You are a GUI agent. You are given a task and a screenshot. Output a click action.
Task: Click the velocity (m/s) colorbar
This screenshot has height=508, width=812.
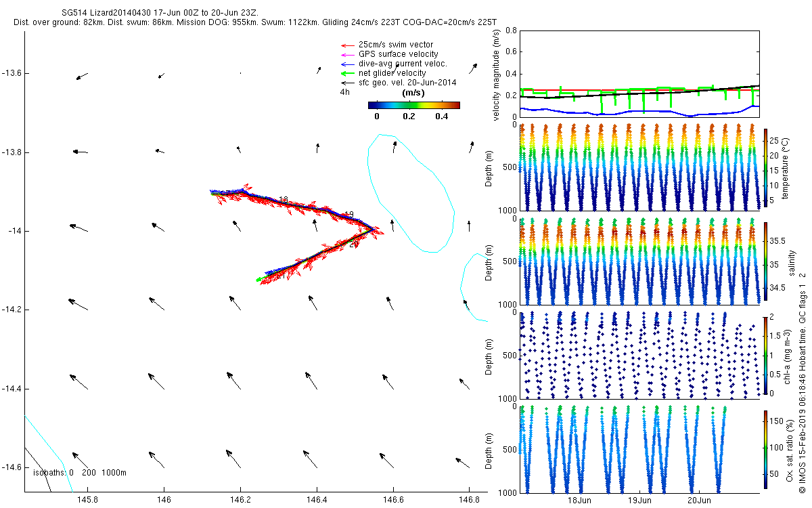click(x=414, y=105)
